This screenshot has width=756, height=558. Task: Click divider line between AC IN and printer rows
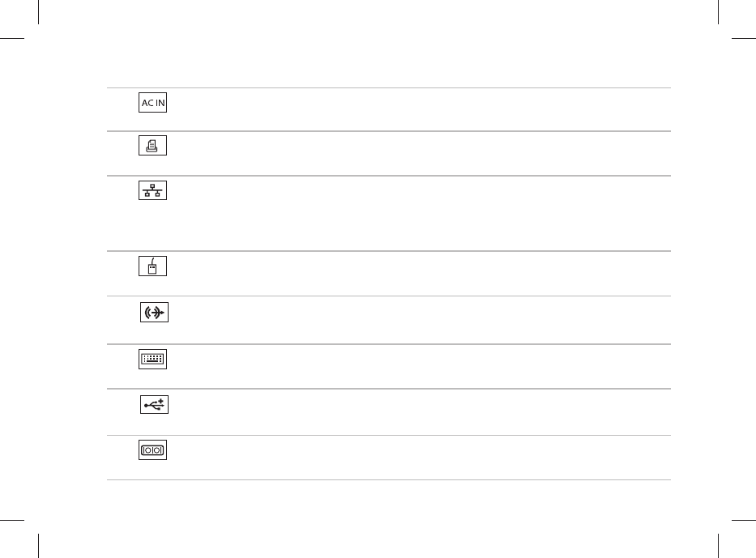pyautogui.click(x=389, y=130)
